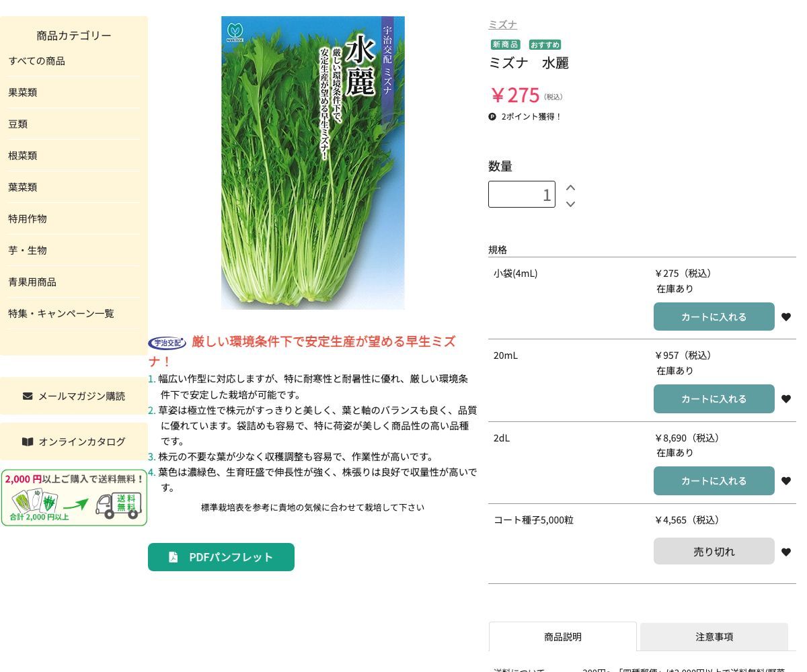Image resolution: width=807 pixels, height=672 pixels.
Task: Click heart icon for コート種子5,000粒
Action: (x=785, y=552)
